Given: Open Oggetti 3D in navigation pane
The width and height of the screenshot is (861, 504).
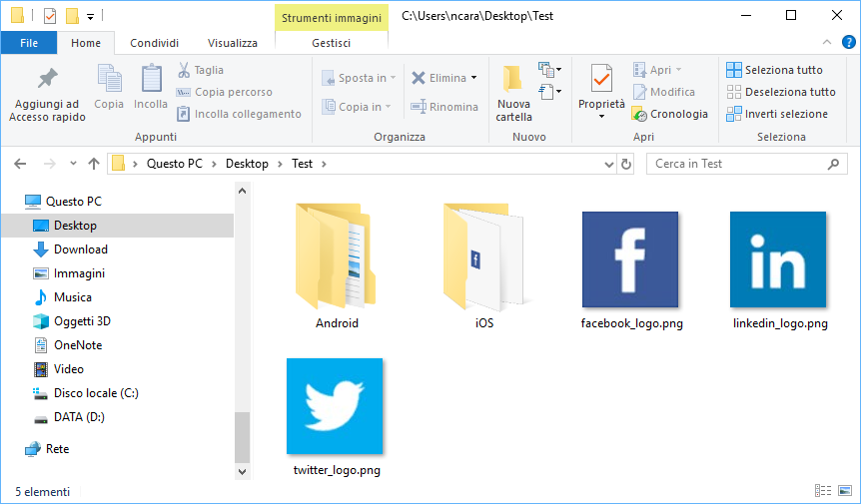Looking at the screenshot, I should (82, 321).
